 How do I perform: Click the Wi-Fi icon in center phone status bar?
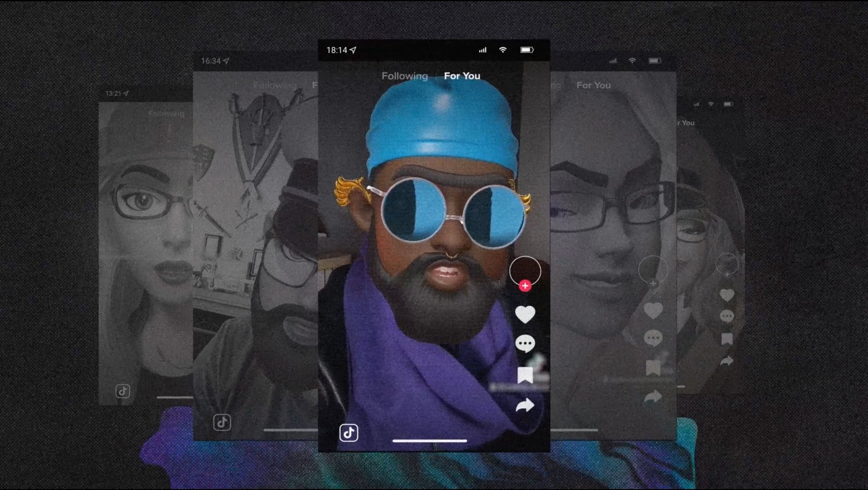pos(502,50)
